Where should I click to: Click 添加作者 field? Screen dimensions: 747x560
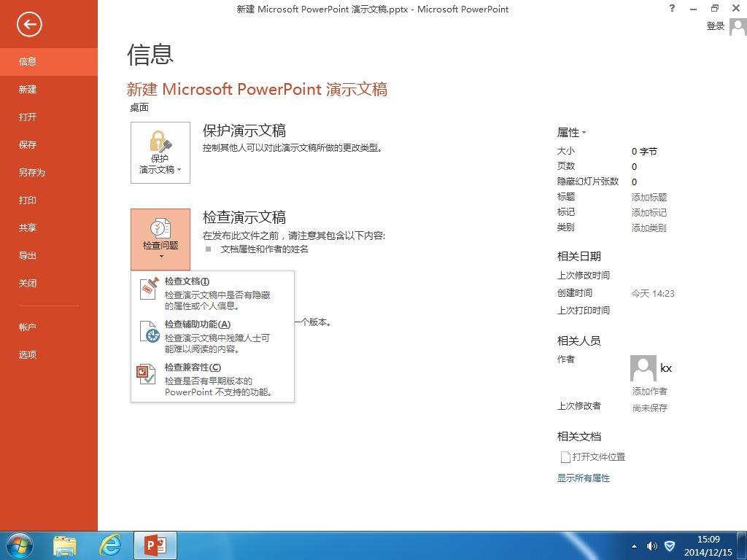[649, 391]
